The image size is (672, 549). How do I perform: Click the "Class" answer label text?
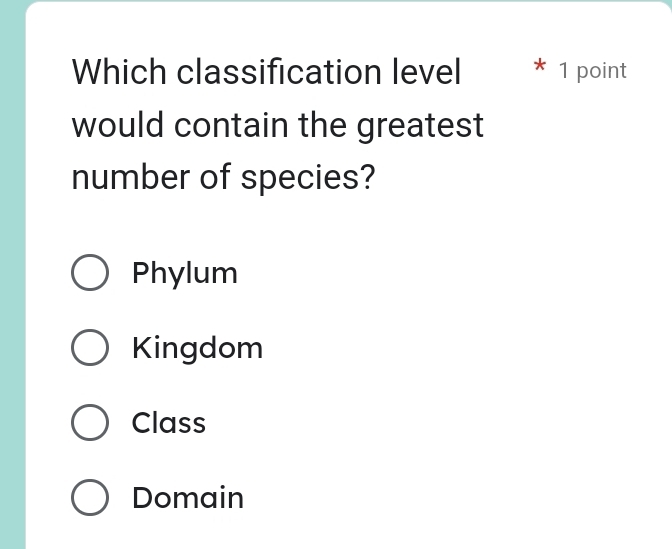tap(169, 423)
